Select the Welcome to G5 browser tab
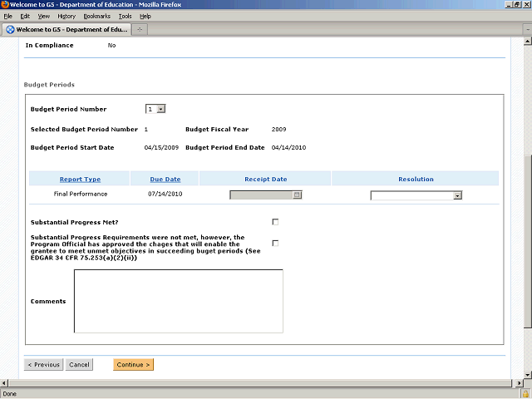Viewport: 532px width, 399px height. pos(66,30)
